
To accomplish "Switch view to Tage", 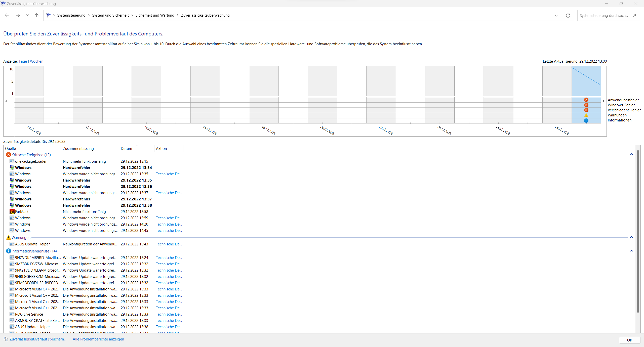I will coord(23,61).
